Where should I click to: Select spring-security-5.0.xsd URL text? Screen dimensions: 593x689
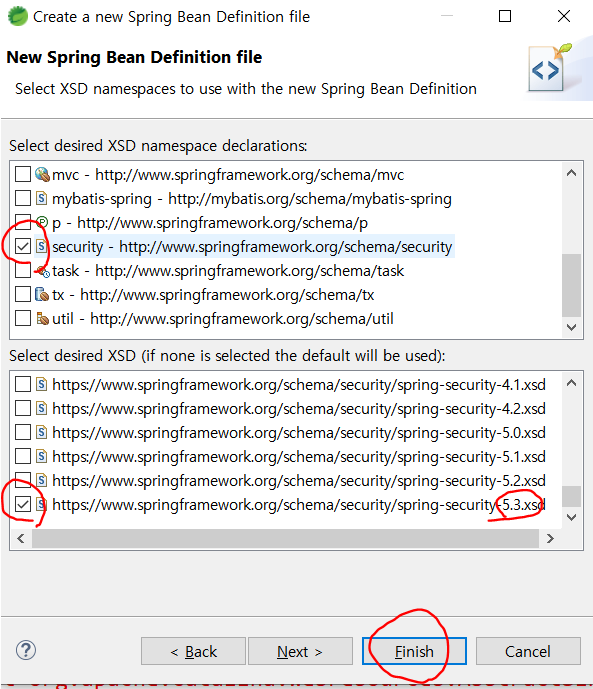click(x=299, y=433)
